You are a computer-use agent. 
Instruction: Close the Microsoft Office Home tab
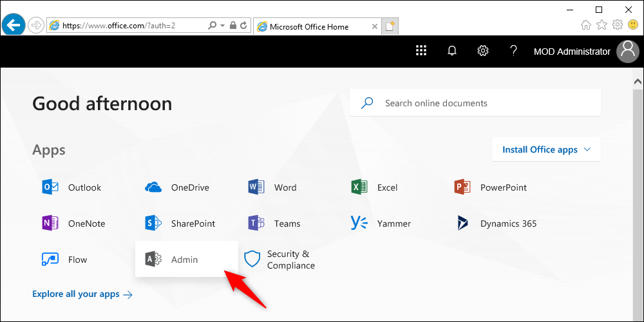point(374,26)
